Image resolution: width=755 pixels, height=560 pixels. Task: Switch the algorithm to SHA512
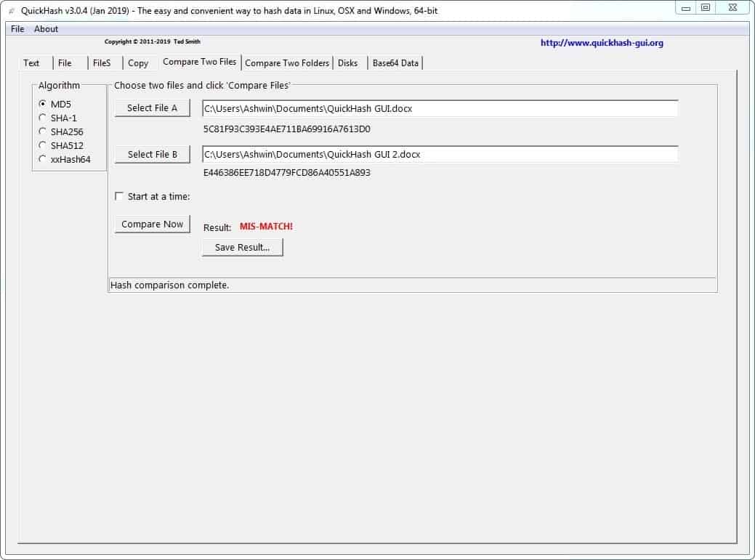[x=42, y=145]
